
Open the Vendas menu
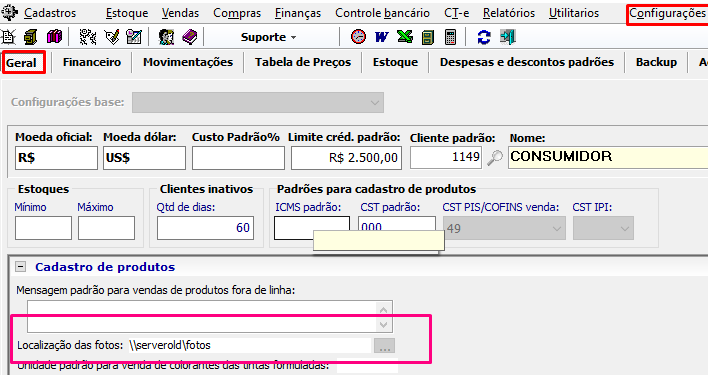pyautogui.click(x=180, y=13)
